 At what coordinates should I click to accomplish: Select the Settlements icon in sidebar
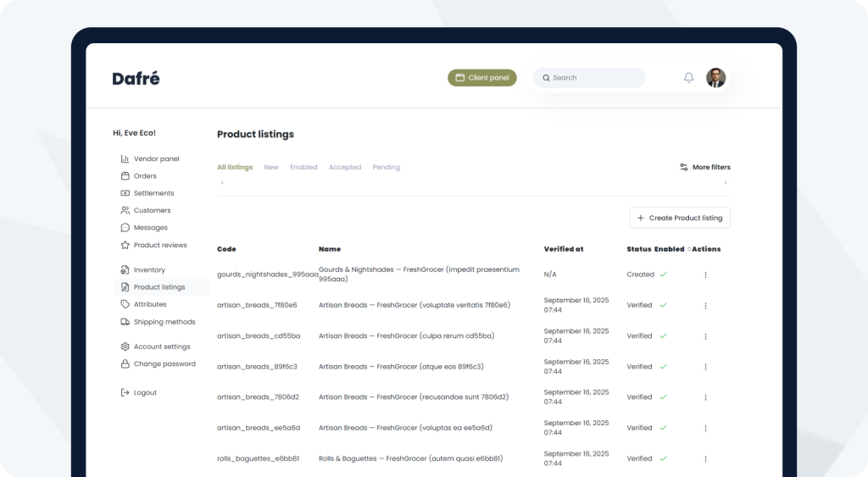click(125, 193)
